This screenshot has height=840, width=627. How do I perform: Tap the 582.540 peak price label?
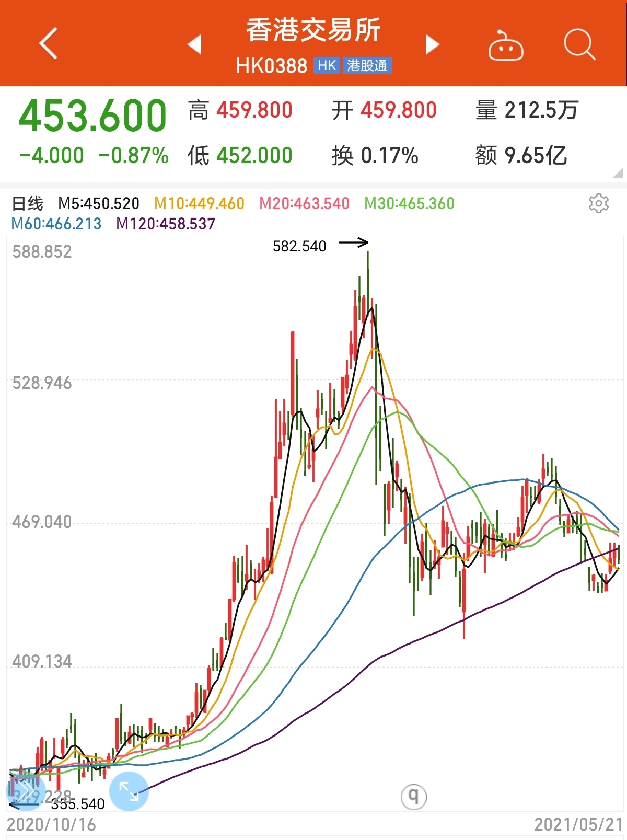pos(299,246)
